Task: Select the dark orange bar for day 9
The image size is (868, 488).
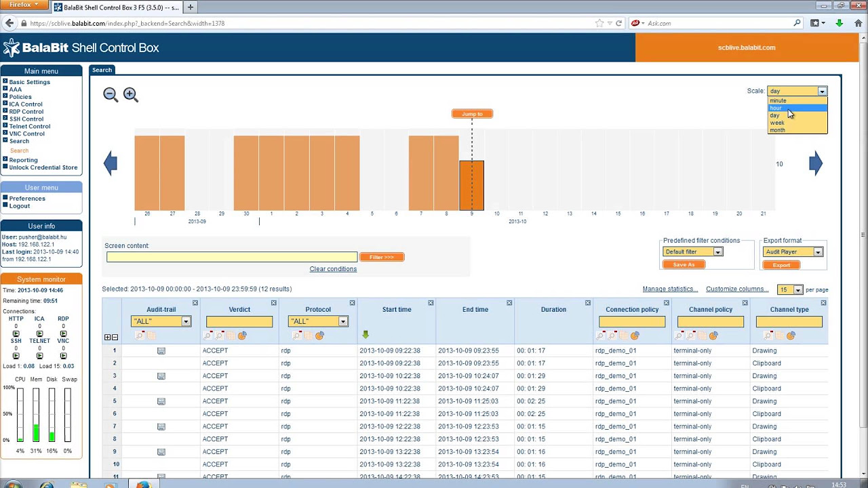Action: [x=471, y=186]
